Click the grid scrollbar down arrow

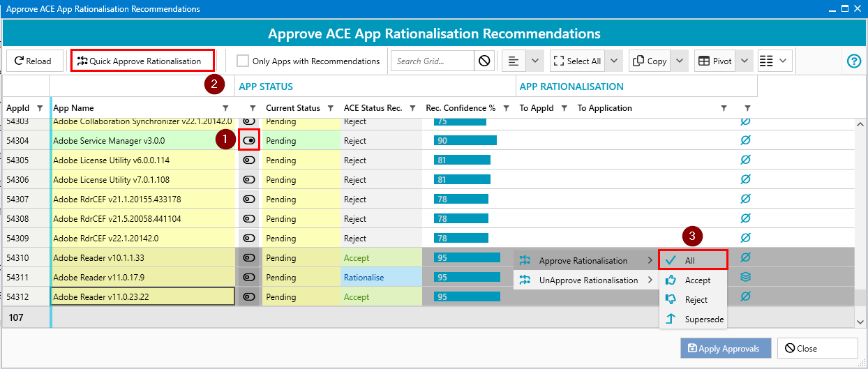860,322
